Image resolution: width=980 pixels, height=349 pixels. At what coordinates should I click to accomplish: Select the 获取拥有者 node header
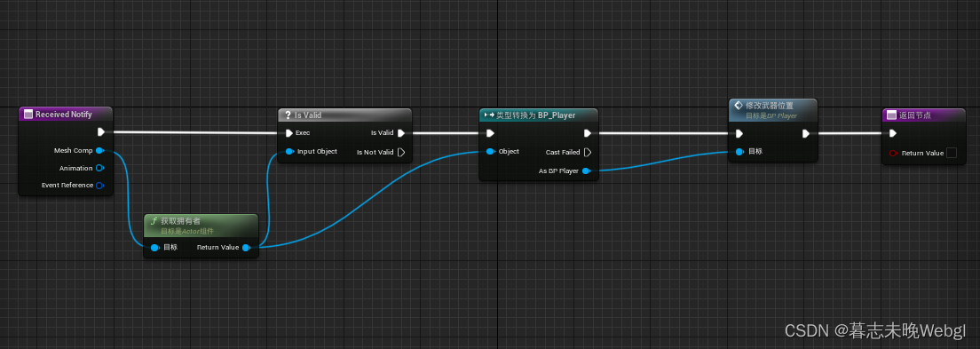click(x=201, y=225)
